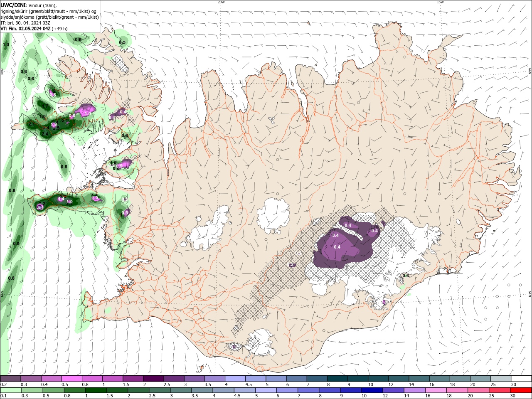Viewport: 532px width, 399px height.
Task: Pick the medium green 0.5 swatch, lower scale
Action: point(53,390)
